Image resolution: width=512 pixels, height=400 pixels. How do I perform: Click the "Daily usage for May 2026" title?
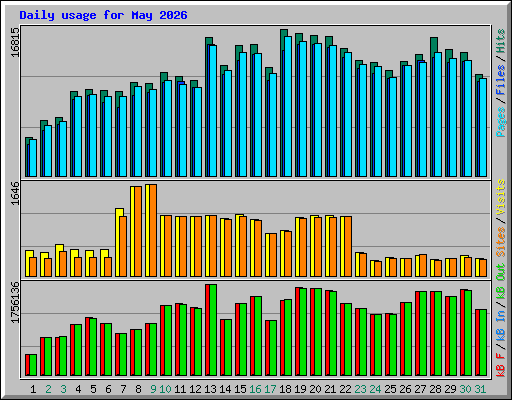(103, 15)
